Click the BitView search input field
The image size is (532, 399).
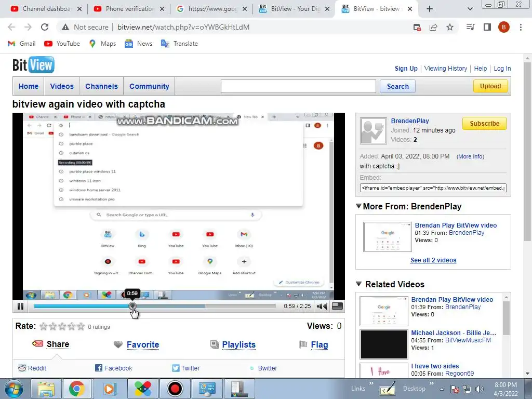(x=298, y=86)
